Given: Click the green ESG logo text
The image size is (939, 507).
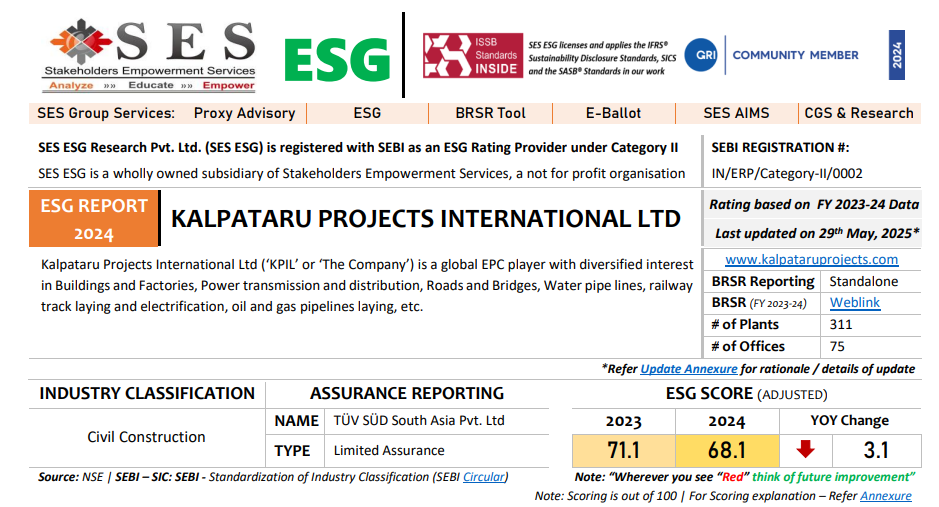Looking at the screenshot, I should point(337,60).
